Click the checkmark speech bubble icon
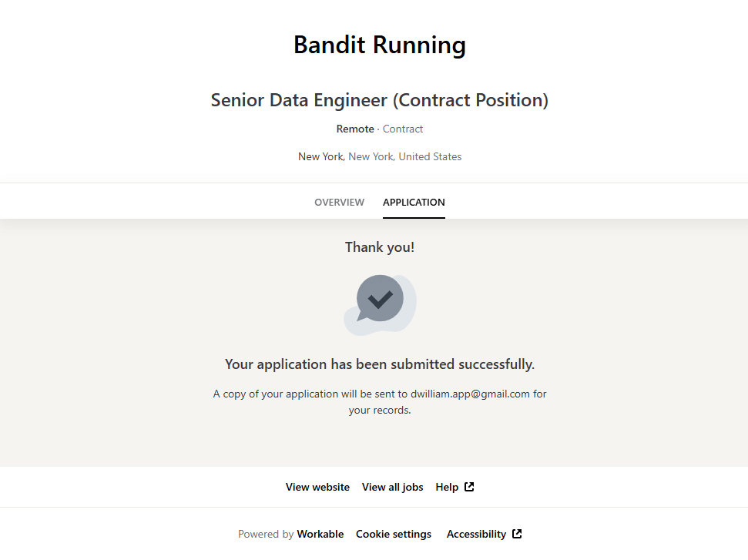Screen dimensions: 748x560 [380, 300]
